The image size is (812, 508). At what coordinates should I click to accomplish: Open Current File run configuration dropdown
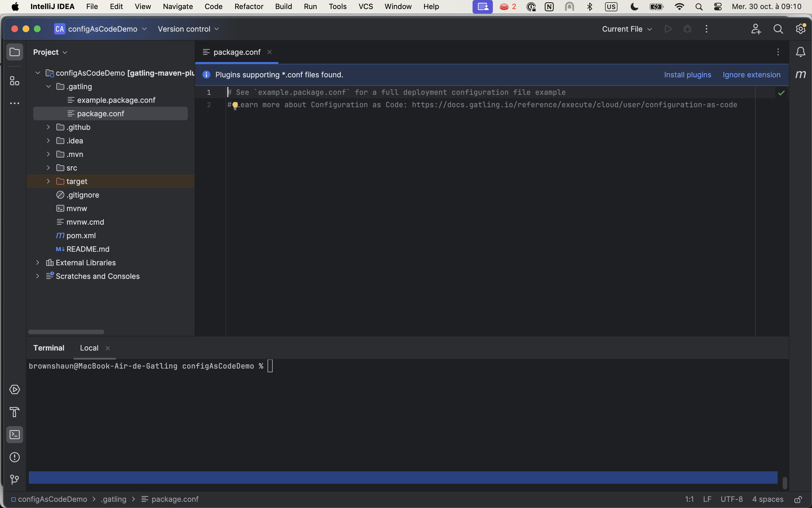(627, 29)
